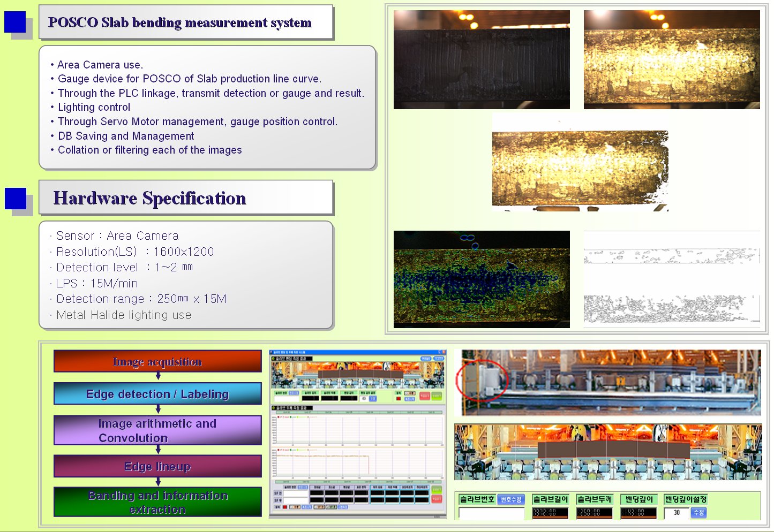This screenshot has width=774, height=532.
Task: Click the red square indicator in small app top panel
Action: (399, 399)
